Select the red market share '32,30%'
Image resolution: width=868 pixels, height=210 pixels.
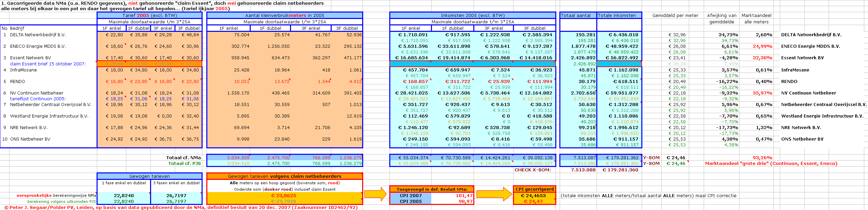click(762, 58)
